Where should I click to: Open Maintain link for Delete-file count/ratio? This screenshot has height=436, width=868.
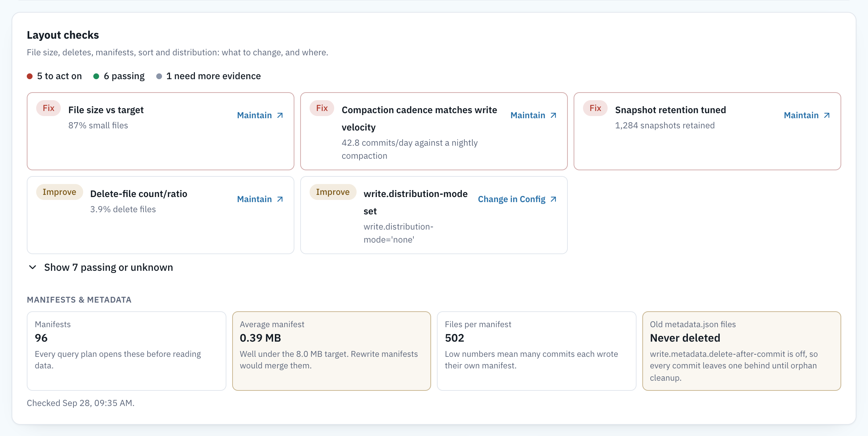point(260,199)
